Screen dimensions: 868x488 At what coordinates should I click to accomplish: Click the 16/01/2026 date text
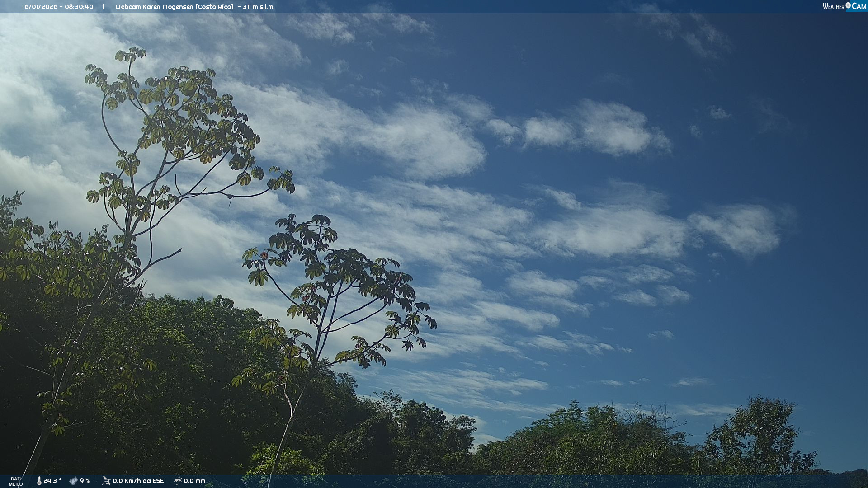tap(39, 7)
